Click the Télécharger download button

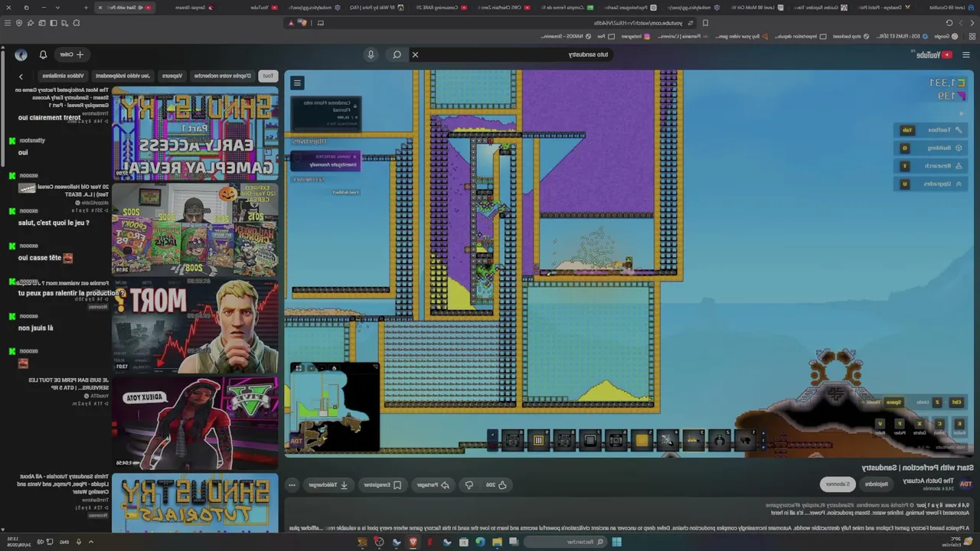pyautogui.click(x=328, y=484)
